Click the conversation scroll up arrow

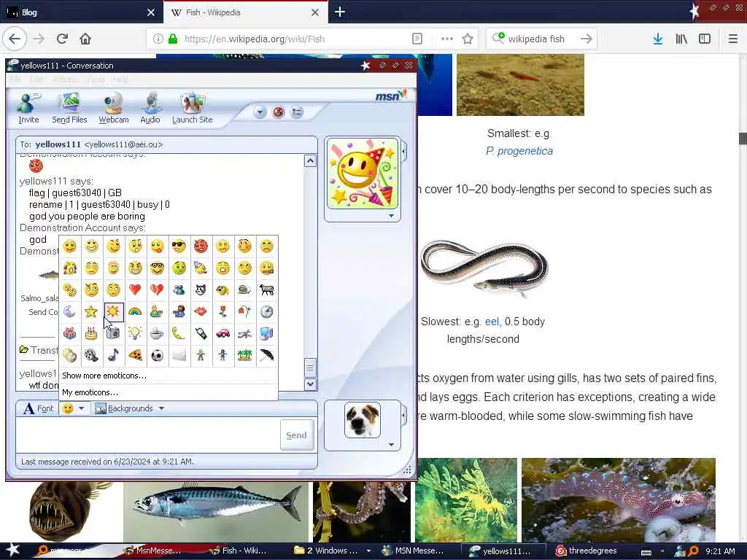pyautogui.click(x=310, y=161)
